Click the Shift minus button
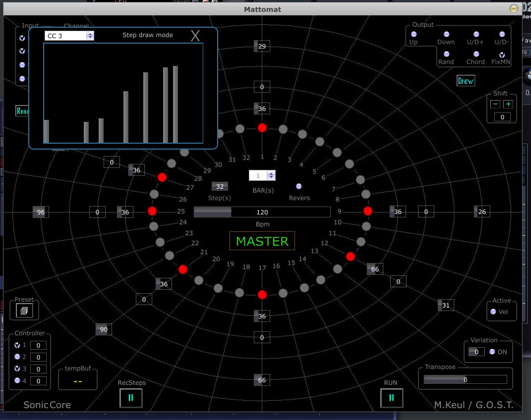 pos(495,104)
